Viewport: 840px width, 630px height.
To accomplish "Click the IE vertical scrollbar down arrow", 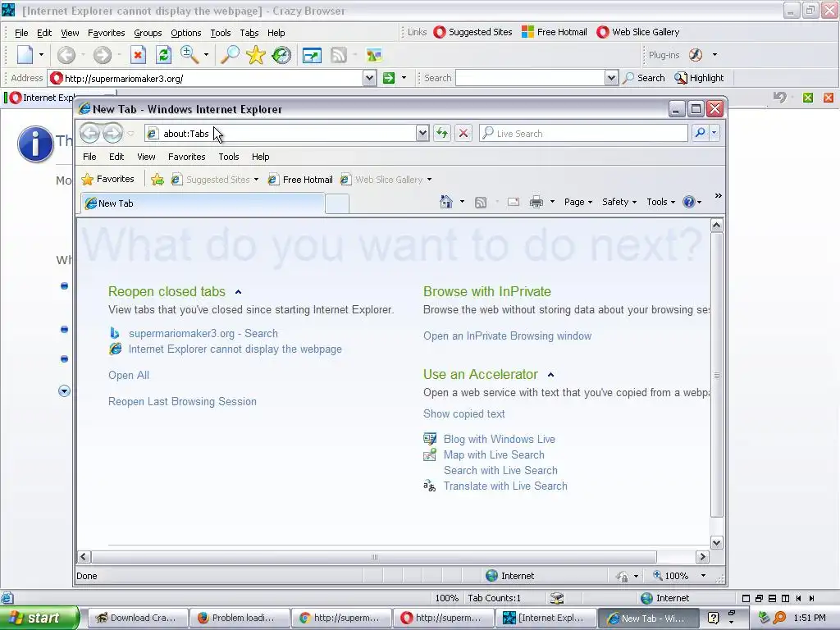I will coord(716,543).
